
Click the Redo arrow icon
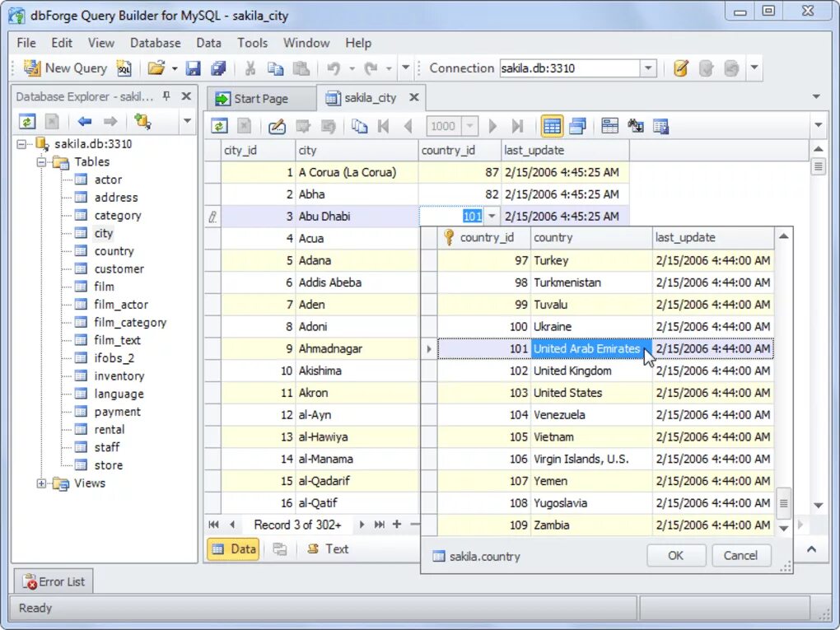pyautogui.click(x=371, y=68)
